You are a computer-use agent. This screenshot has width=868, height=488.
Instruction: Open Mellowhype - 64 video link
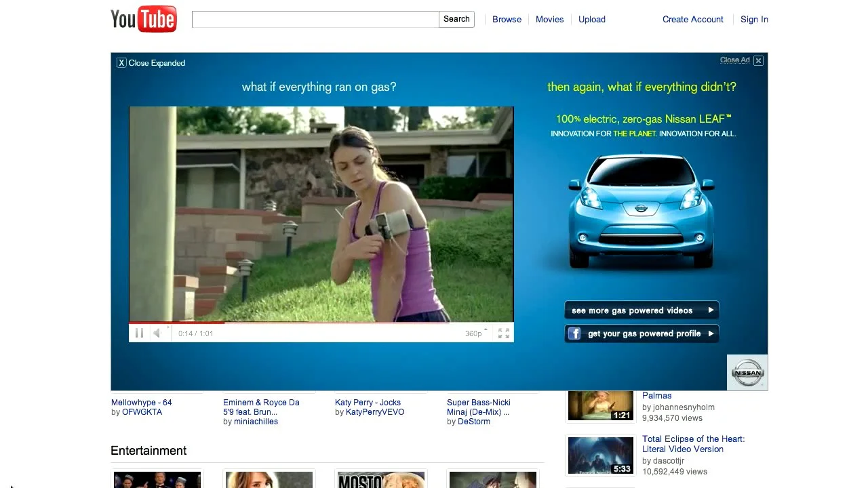pyautogui.click(x=142, y=403)
